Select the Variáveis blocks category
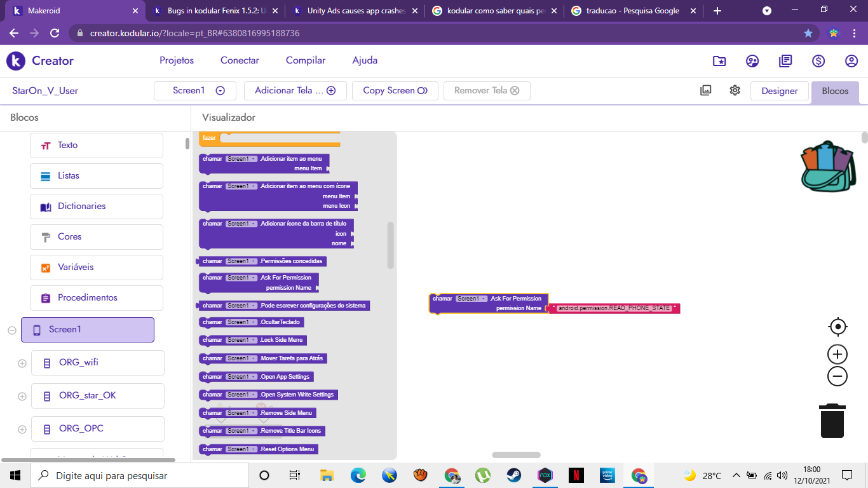 pos(97,267)
